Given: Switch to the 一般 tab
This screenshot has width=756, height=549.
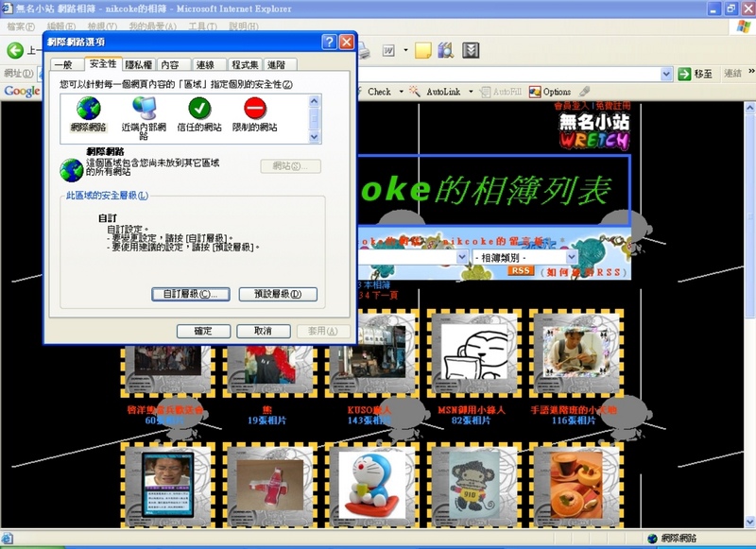Looking at the screenshot, I should coord(63,64).
